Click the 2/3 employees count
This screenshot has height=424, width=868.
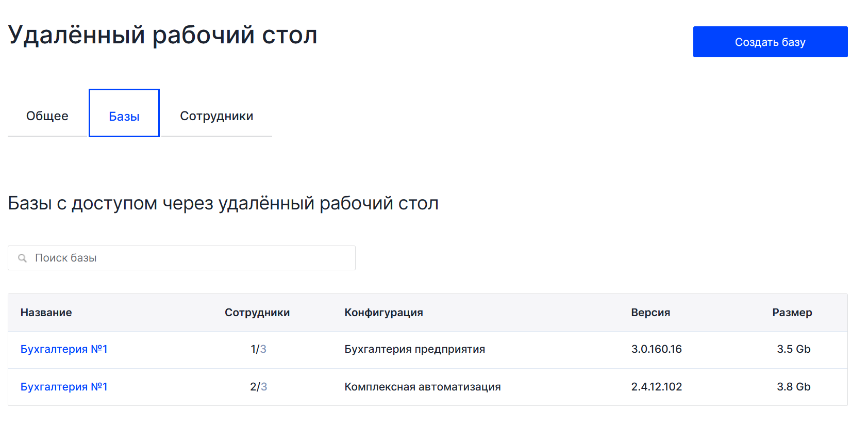click(258, 387)
